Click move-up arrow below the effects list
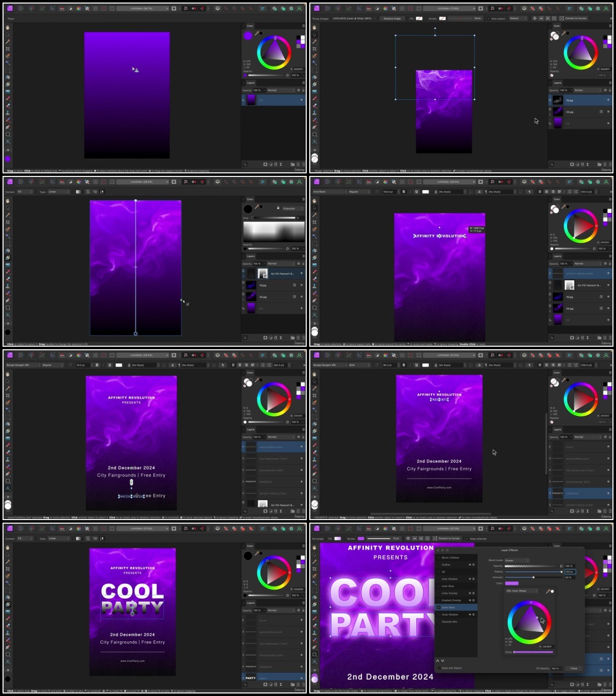 click(x=438, y=661)
